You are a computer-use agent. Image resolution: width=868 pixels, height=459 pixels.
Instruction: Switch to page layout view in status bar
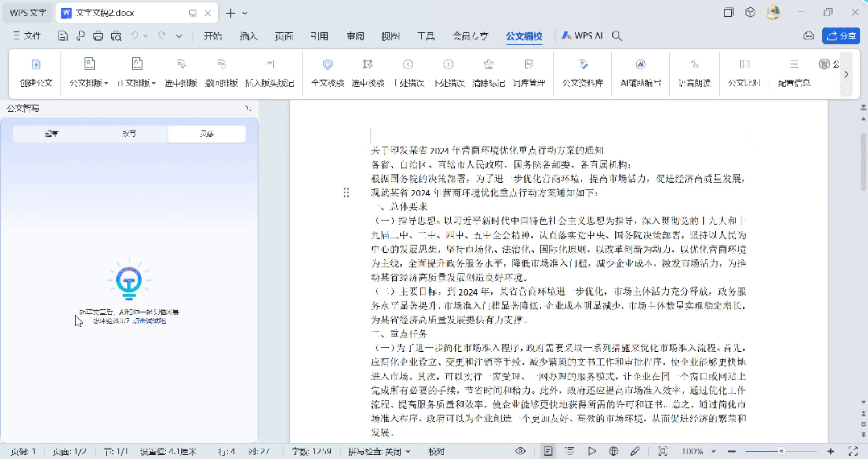coord(548,451)
